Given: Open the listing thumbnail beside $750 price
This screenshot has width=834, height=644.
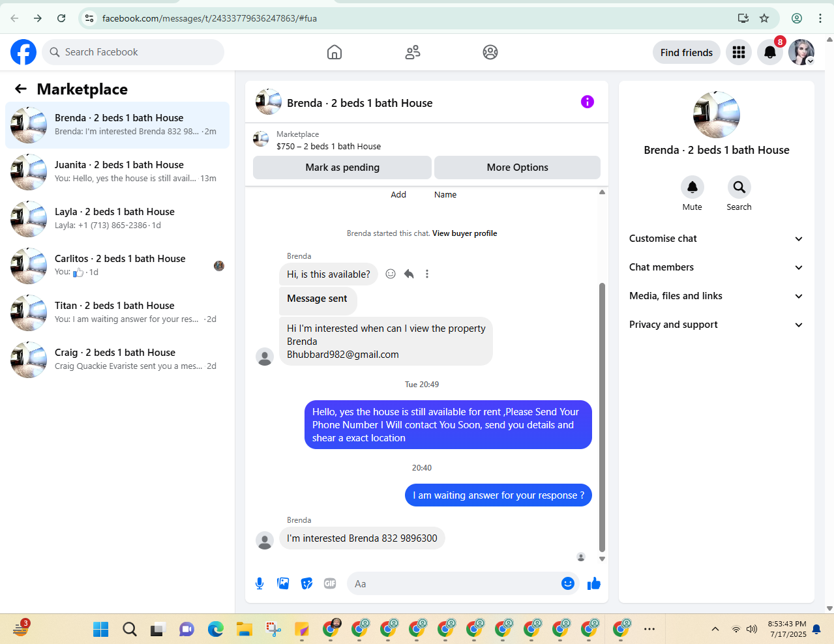Looking at the screenshot, I should click(261, 139).
